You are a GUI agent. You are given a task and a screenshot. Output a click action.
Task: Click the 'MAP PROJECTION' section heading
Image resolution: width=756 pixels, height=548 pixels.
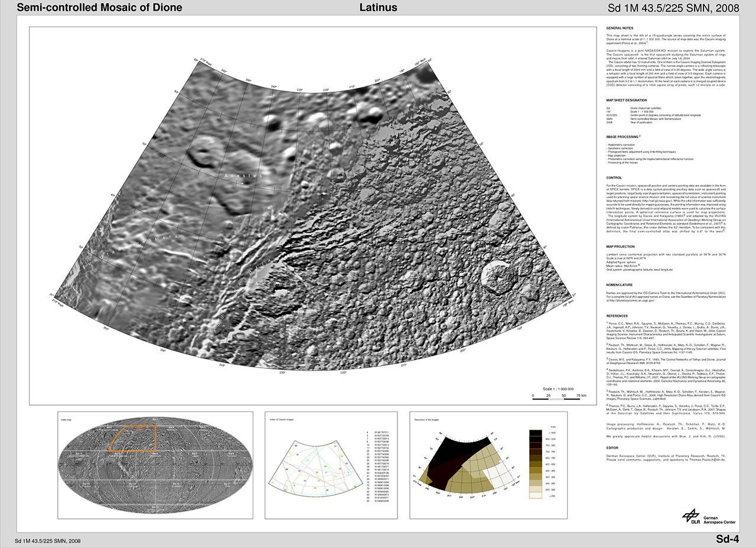coord(621,247)
